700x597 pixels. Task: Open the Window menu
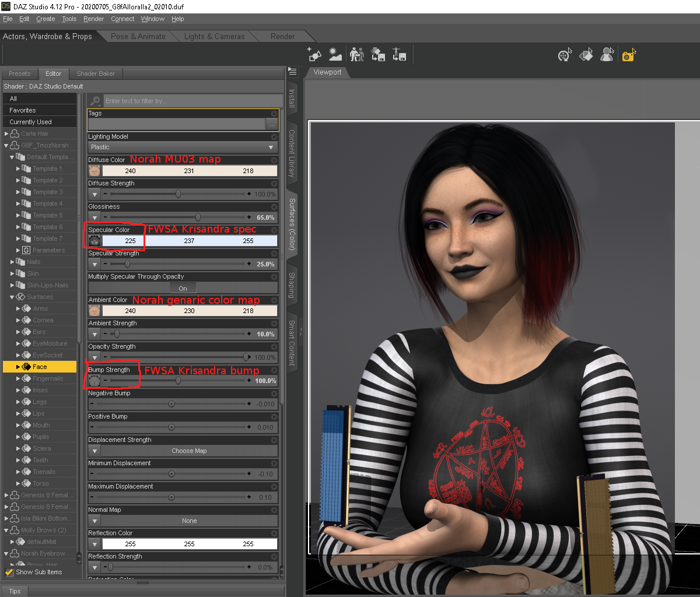[153, 19]
